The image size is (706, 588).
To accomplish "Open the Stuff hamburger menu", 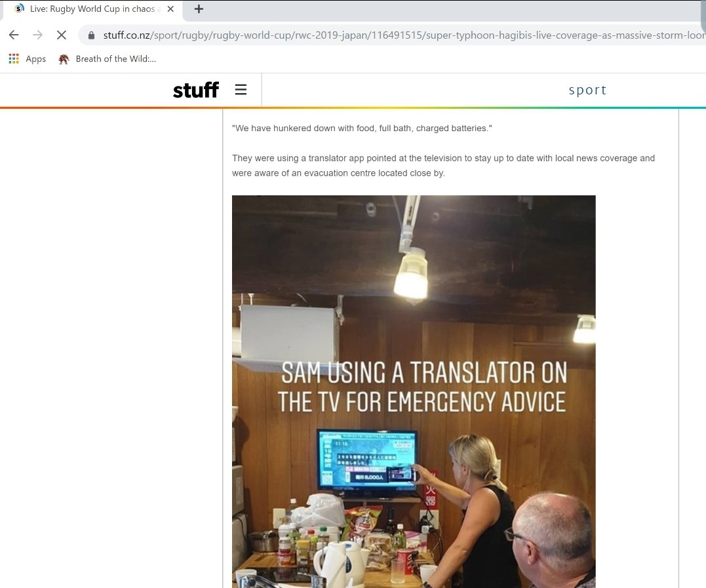I will tap(241, 90).
